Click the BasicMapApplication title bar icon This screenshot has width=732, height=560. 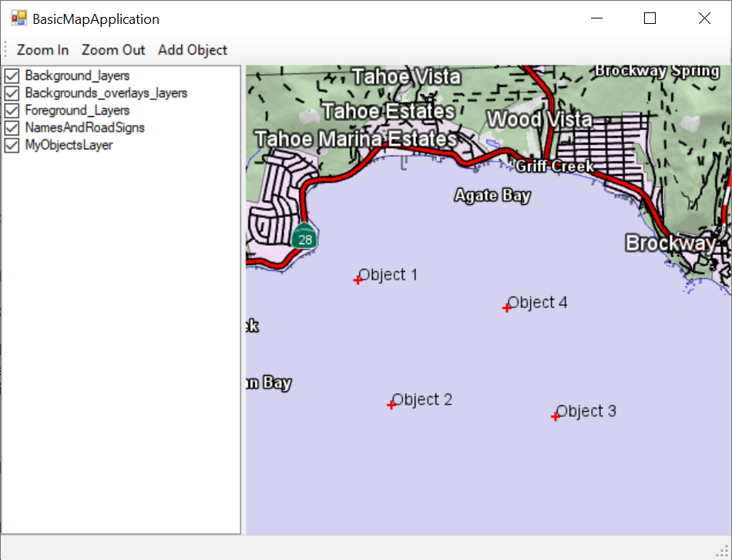[x=18, y=18]
